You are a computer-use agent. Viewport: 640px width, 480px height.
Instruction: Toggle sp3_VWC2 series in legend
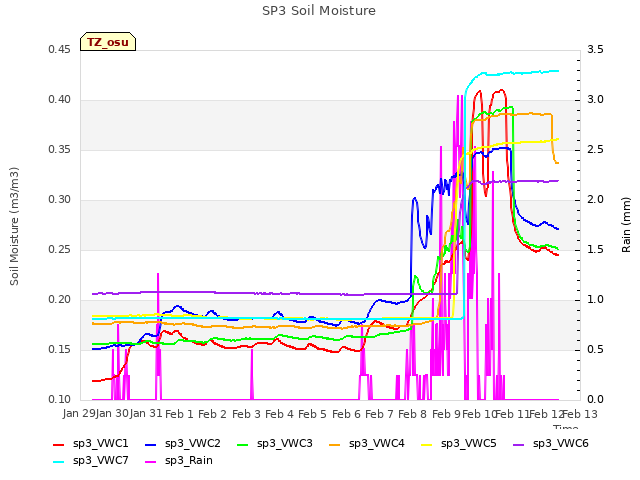tap(183, 444)
